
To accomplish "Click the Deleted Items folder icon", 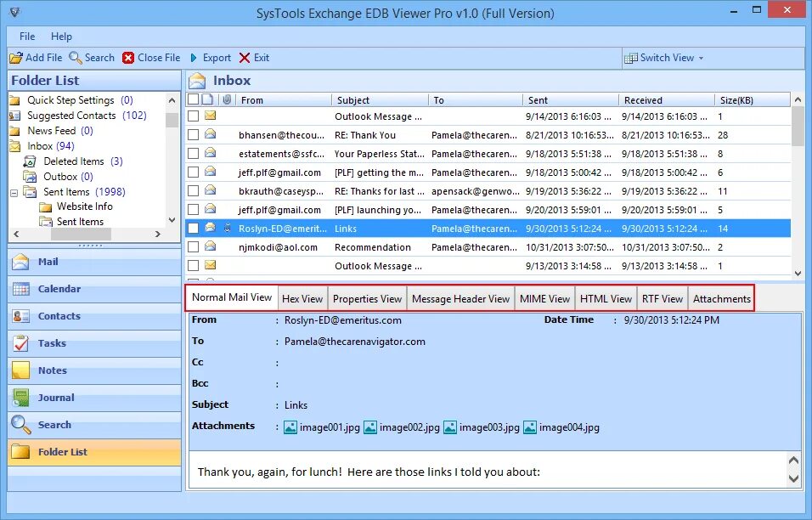I will (30, 161).
